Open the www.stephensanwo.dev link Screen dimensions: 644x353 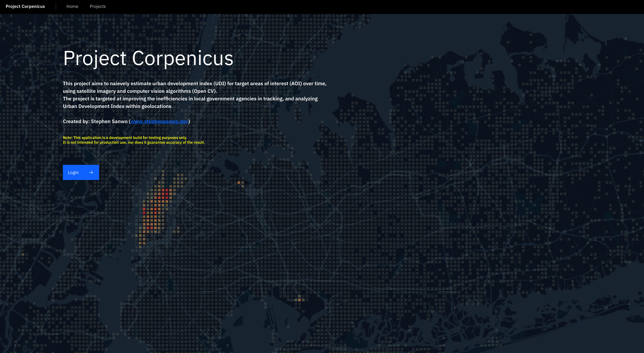coord(159,121)
